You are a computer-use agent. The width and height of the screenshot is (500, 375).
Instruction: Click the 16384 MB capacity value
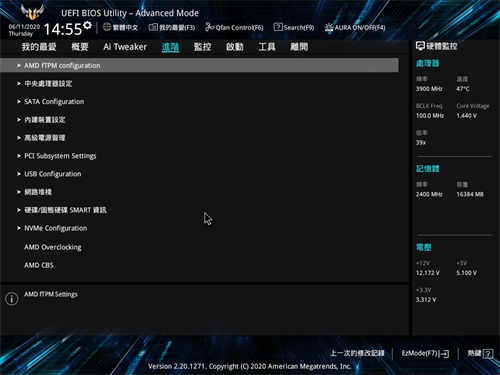point(470,194)
